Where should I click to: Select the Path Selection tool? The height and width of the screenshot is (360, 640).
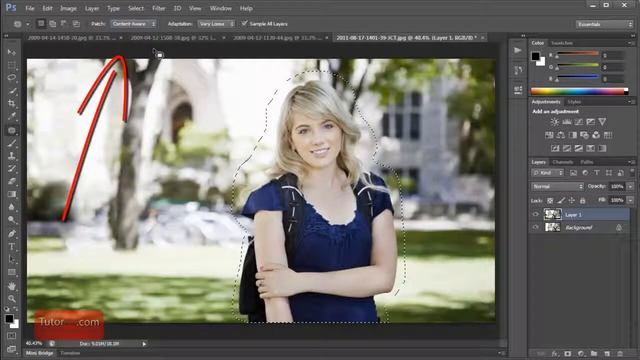(x=11, y=259)
